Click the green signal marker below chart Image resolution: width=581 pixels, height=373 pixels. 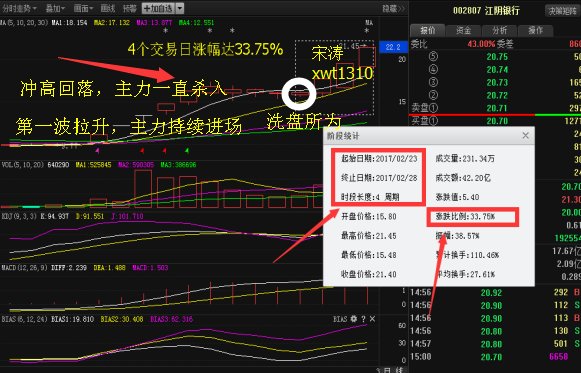pos(187,150)
